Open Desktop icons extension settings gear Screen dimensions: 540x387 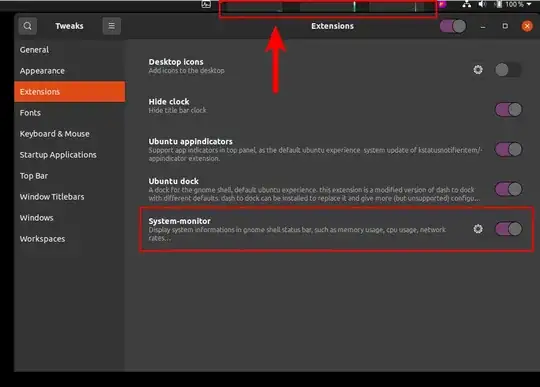(478, 70)
